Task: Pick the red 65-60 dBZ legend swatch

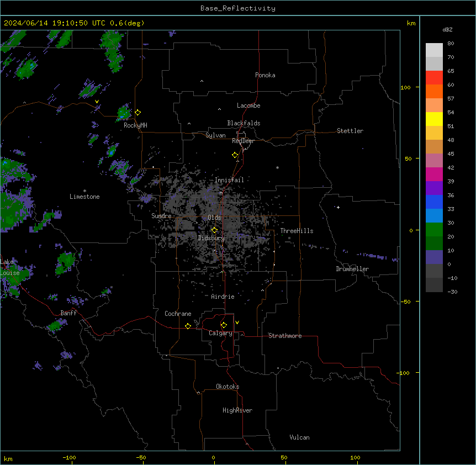Action: click(x=434, y=77)
